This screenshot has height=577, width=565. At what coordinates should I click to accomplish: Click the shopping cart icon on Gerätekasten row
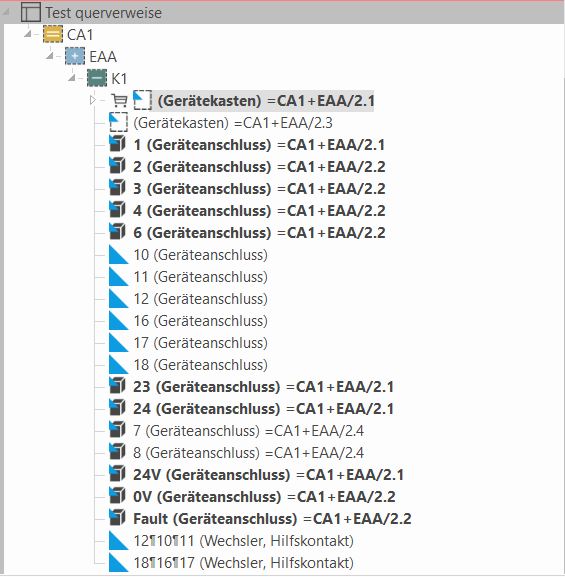(x=119, y=100)
